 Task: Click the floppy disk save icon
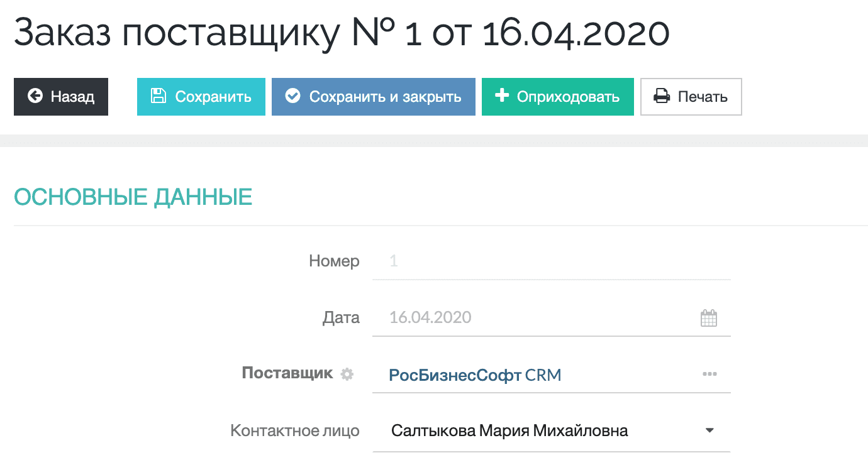click(159, 97)
